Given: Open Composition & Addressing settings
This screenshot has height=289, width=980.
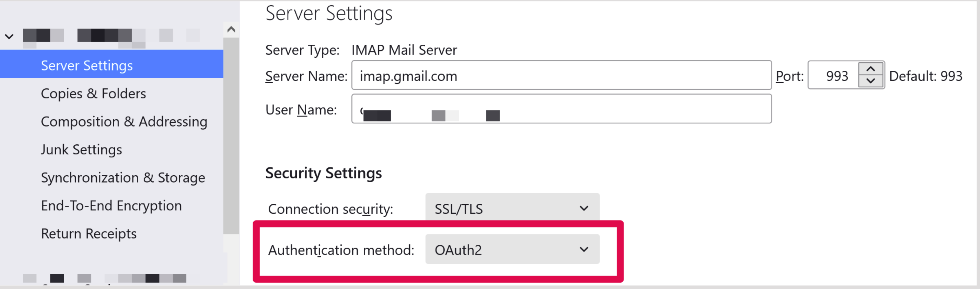Looking at the screenshot, I should (124, 121).
